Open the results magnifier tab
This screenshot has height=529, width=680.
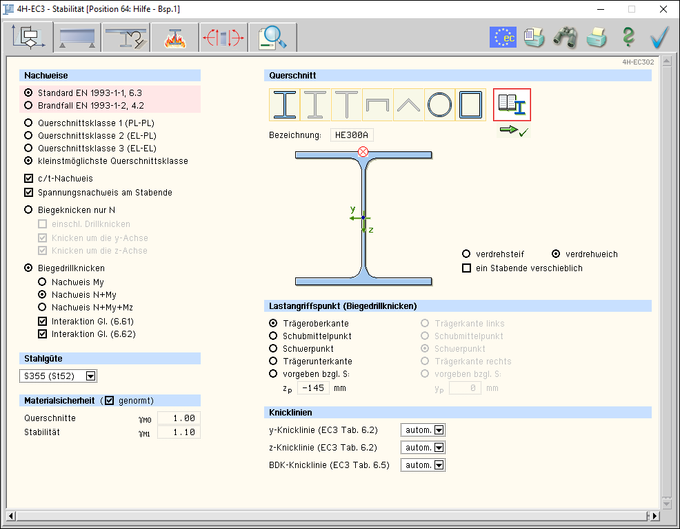272,38
